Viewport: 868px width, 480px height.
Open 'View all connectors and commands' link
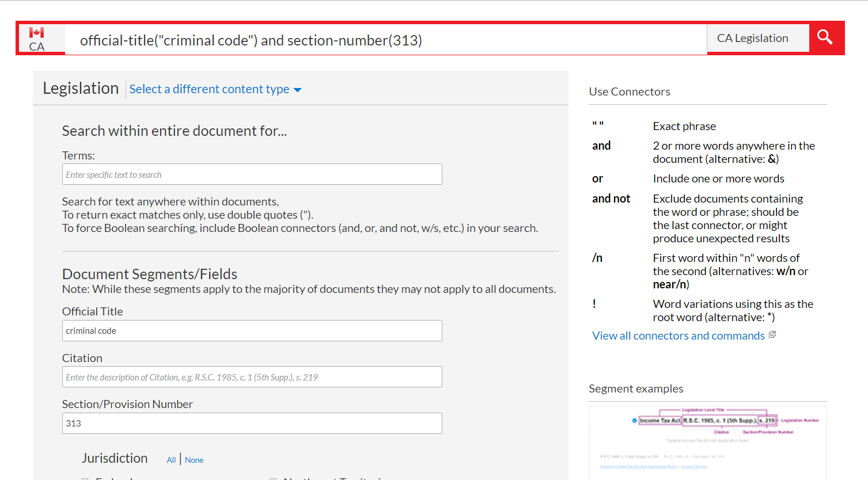[x=678, y=336]
